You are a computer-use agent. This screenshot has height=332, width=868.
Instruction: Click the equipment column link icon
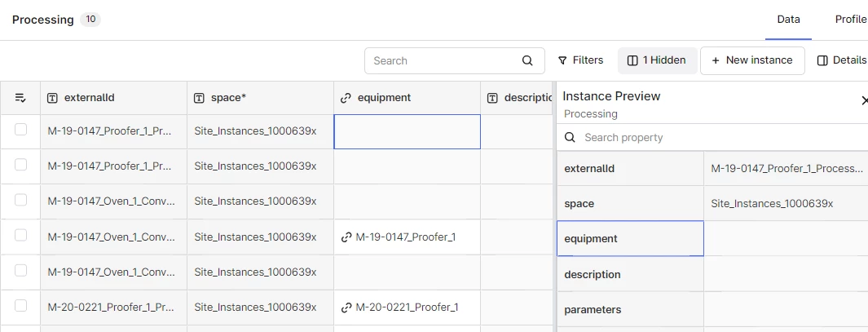coord(346,98)
